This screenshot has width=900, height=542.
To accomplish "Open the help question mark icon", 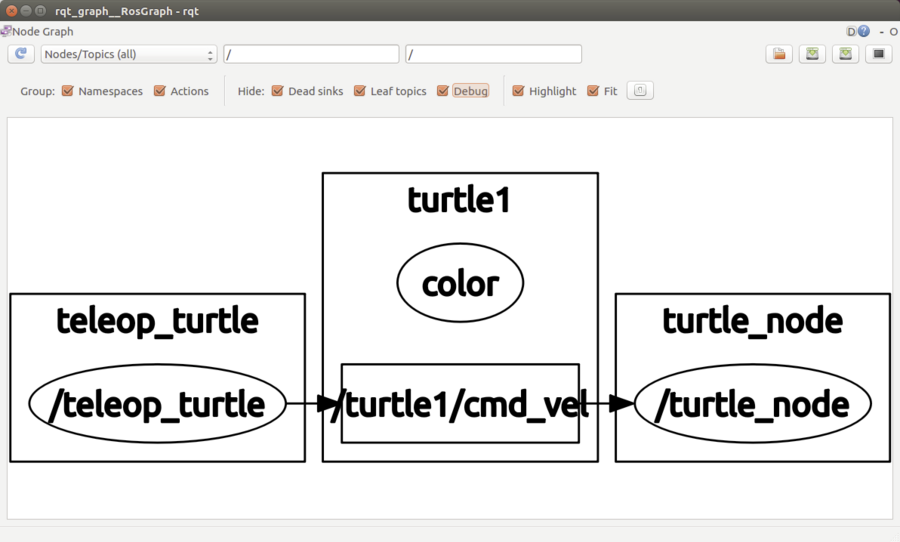I will (864, 31).
